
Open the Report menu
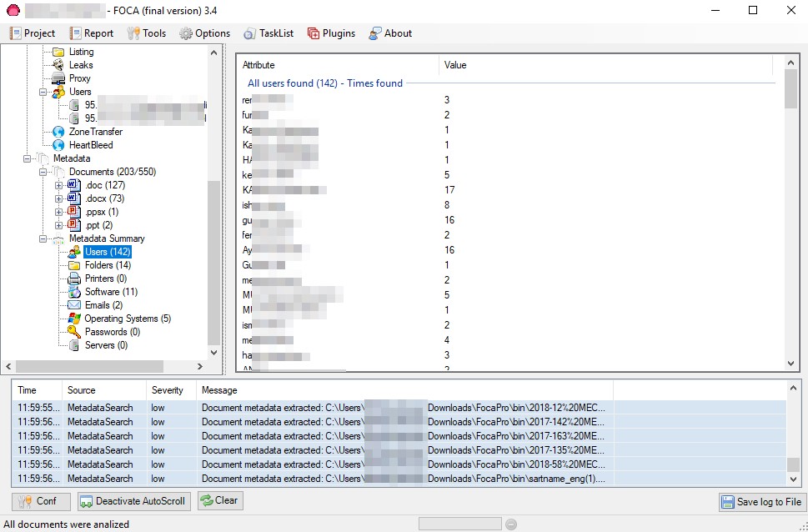91,33
